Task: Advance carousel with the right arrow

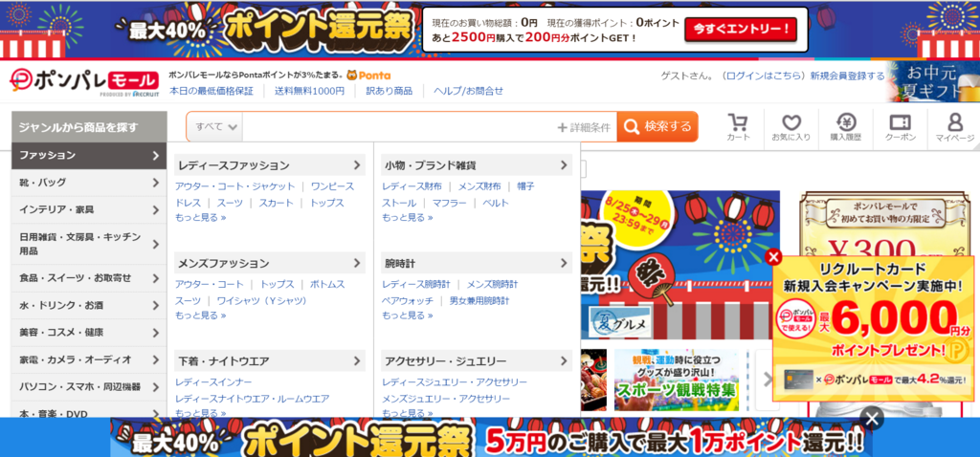Action: pyautogui.click(x=768, y=379)
